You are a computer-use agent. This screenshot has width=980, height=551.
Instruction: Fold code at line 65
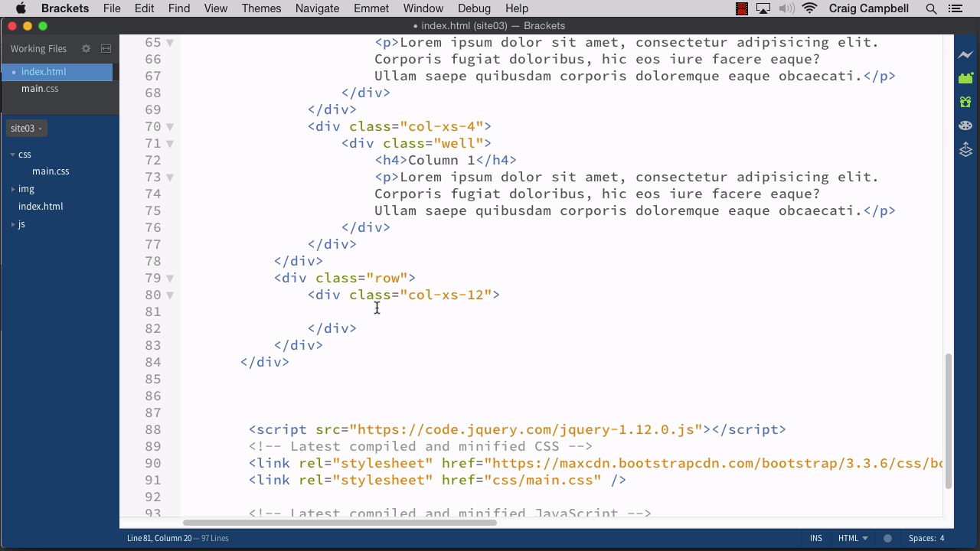pos(170,43)
